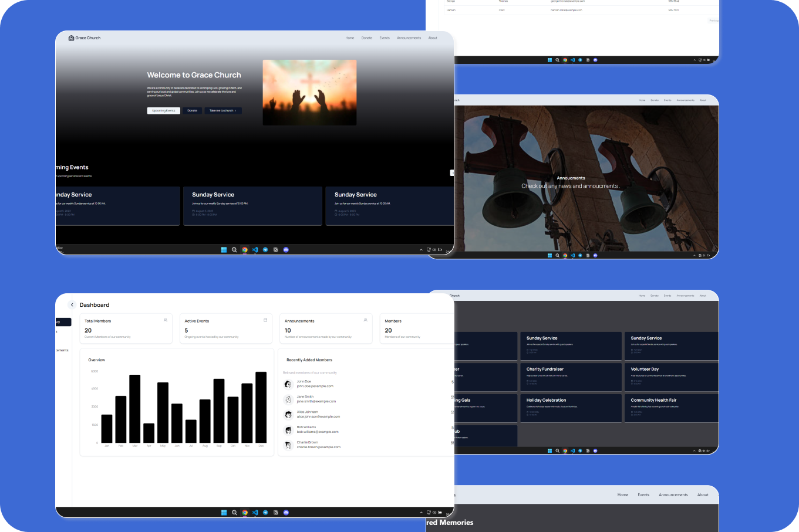Image resolution: width=799 pixels, height=532 pixels.
Task: Click the Announcements card icon
Action: [365, 320]
